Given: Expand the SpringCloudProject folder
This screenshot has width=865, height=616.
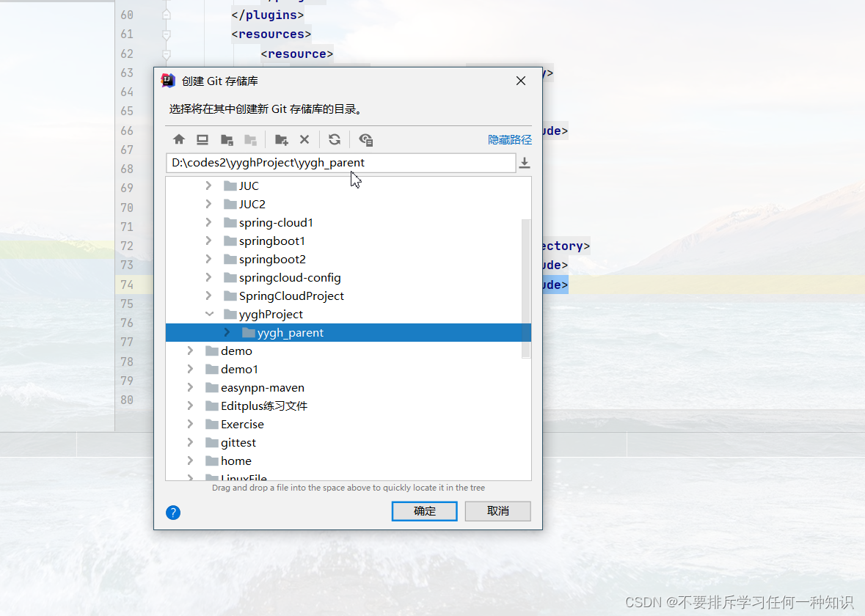Looking at the screenshot, I should point(208,296).
